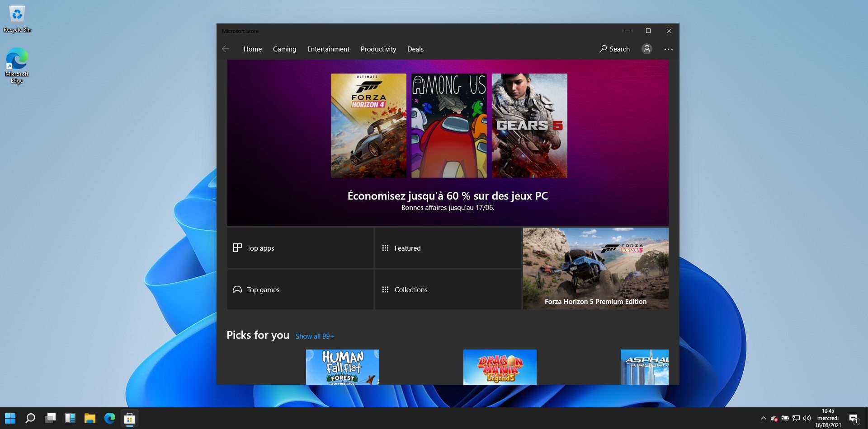Open the Widgets taskbar icon
The width and height of the screenshot is (868, 429).
tap(70, 418)
